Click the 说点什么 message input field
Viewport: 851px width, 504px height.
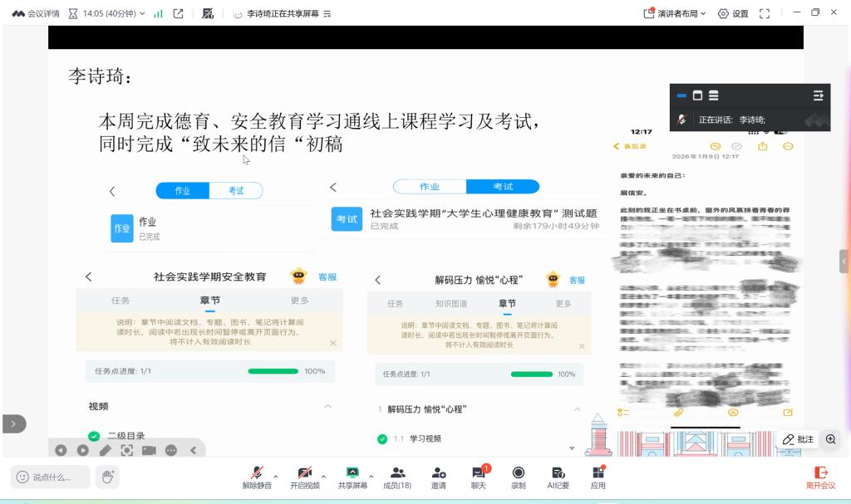(49, 477)
